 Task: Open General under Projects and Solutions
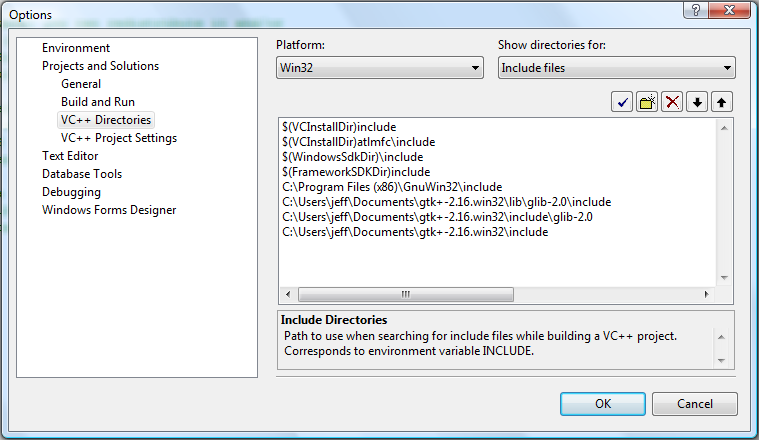[x=81, y=84]
